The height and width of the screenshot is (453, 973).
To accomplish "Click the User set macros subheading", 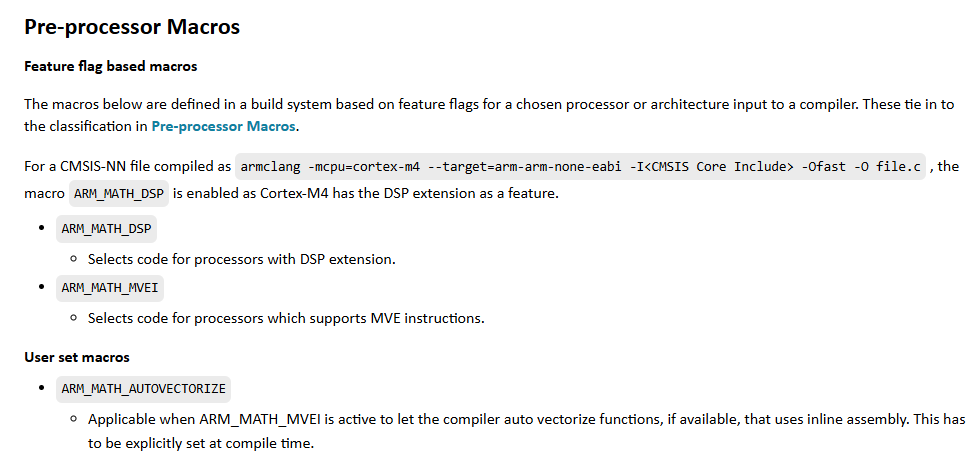I will pyautogui.click(x=77, y=356).
